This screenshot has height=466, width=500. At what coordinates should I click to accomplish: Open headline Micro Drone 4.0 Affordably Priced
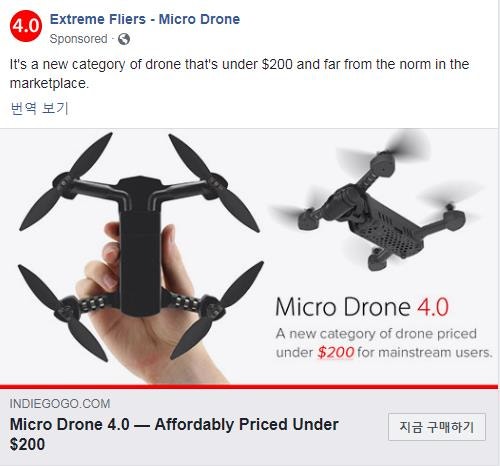(174, 434)
